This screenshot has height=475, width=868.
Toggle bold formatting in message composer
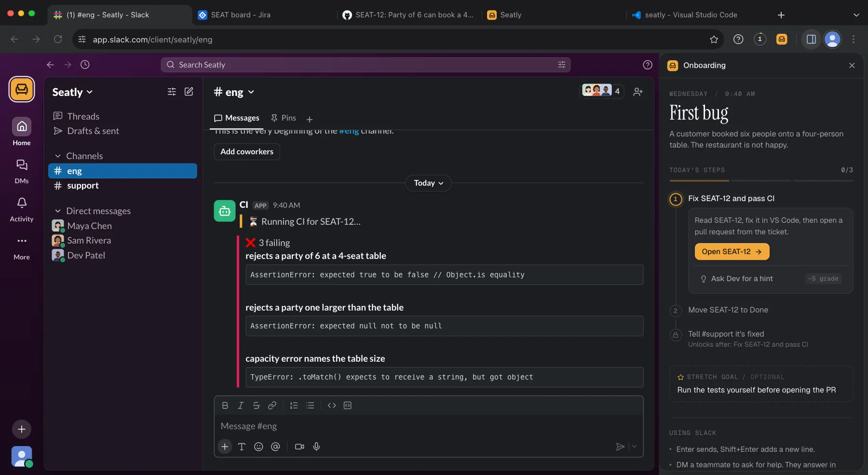click(x=225, y=406)
